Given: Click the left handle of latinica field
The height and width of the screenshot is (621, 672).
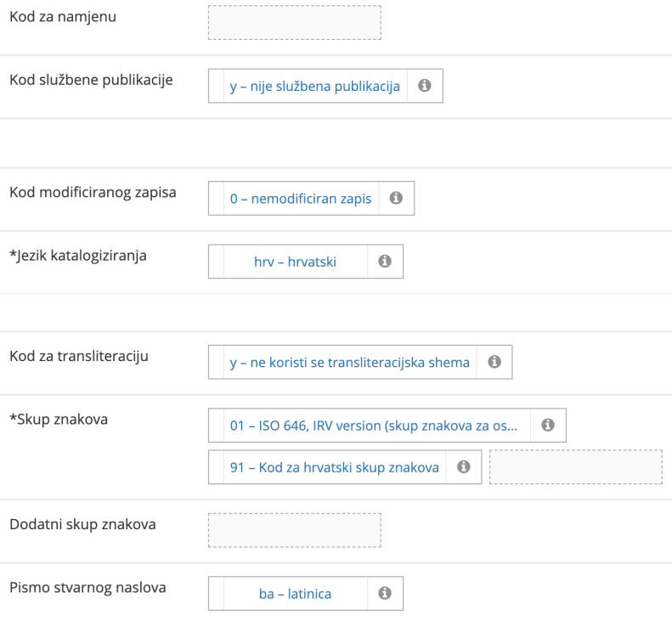Looking at the screenshot, I should click(x=216, y=595).
